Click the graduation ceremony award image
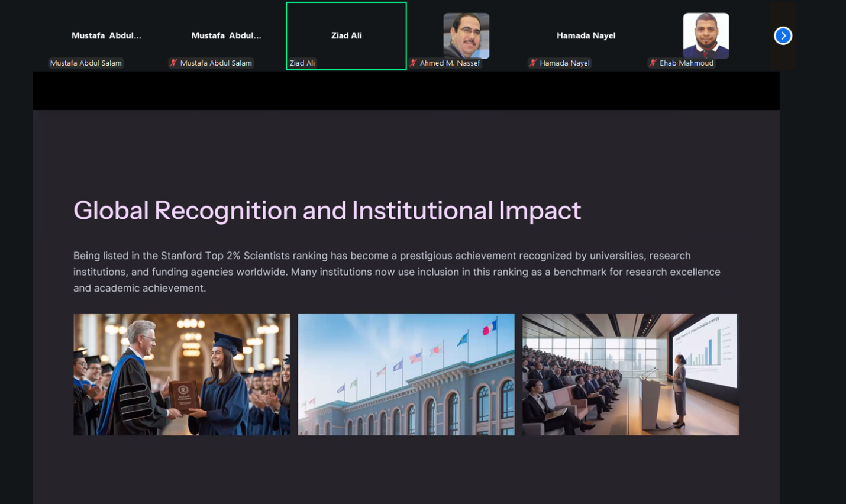846x504 pixels. point(182,374)
